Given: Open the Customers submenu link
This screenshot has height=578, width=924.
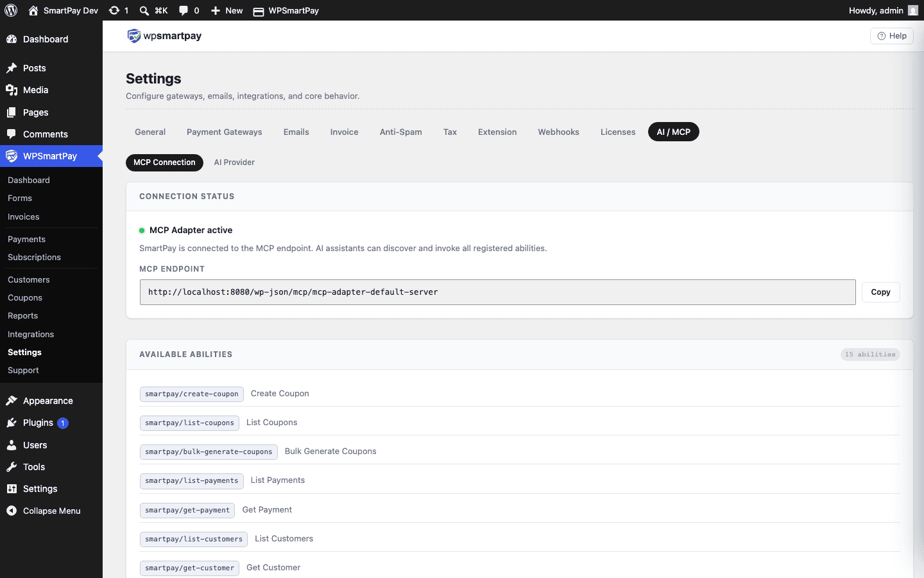Looking at the screenshot, I should pos(29,280).
